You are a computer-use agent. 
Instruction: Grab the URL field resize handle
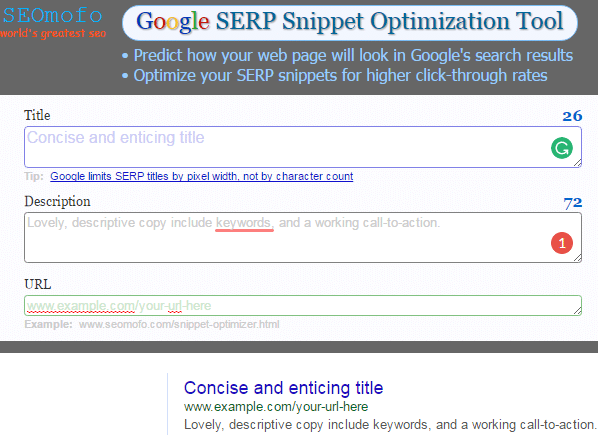577,311
